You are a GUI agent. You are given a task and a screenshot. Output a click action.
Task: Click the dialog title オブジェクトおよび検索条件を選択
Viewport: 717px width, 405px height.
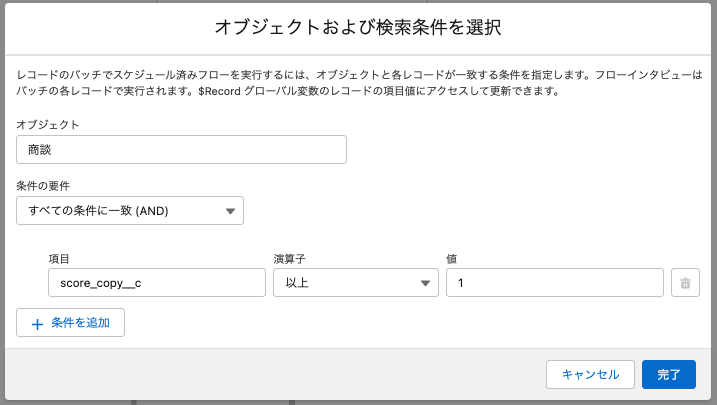[x=358, y=27]
